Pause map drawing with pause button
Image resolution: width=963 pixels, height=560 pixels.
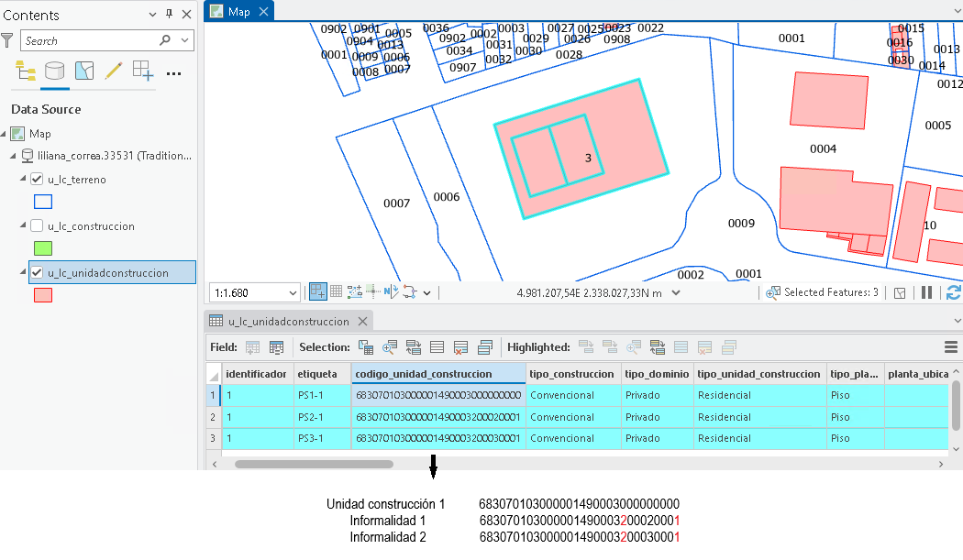926,293
